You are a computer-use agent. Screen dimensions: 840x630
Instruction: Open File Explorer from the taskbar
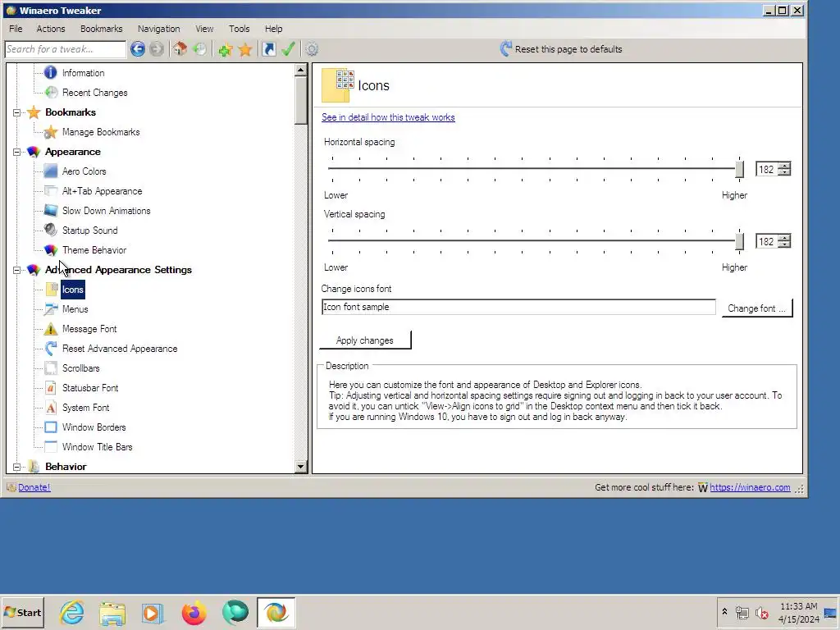point(112,614)
